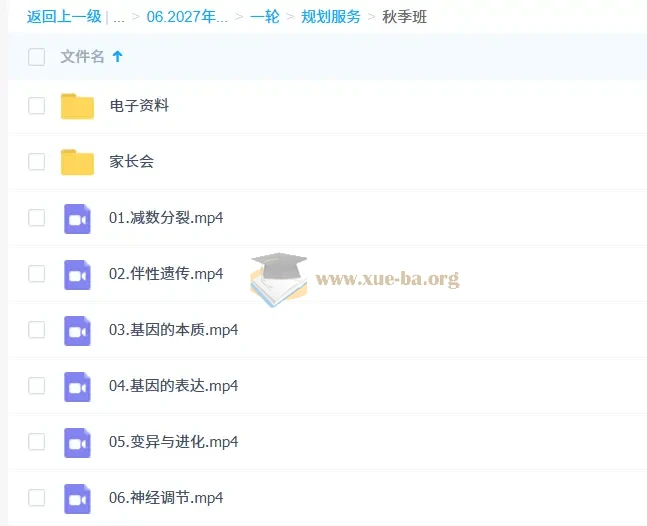Click video icon for 05.变异与进化.mp4
The image size is (647, 526).
pos(77,443)
